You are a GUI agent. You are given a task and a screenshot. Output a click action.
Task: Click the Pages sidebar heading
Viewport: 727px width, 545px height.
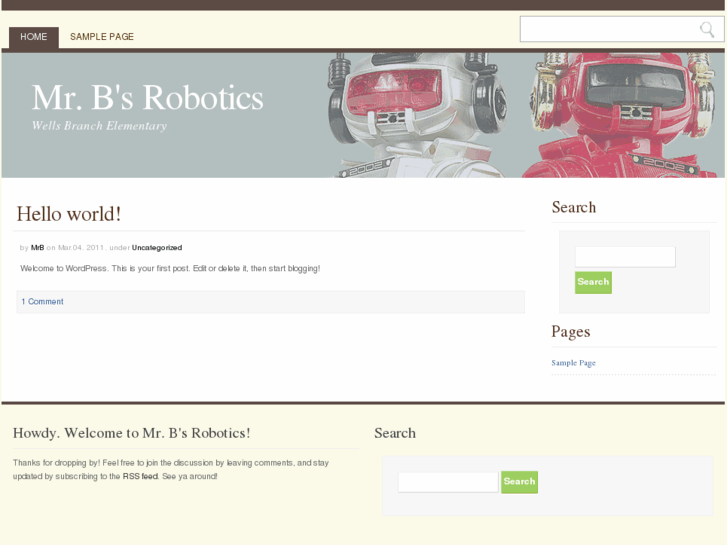point(571,332)
